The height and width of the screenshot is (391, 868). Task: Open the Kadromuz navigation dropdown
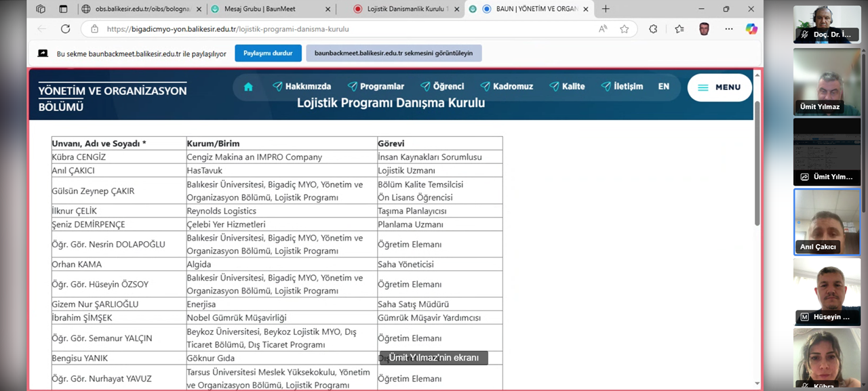507,87
